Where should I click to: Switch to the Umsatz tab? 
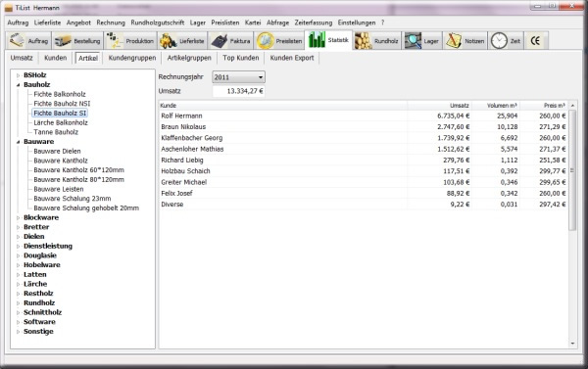tap(22, 58)
